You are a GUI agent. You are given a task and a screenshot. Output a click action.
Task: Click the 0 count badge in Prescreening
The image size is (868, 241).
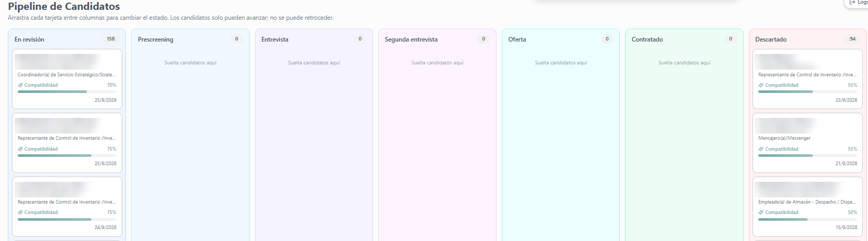[236, 39]
